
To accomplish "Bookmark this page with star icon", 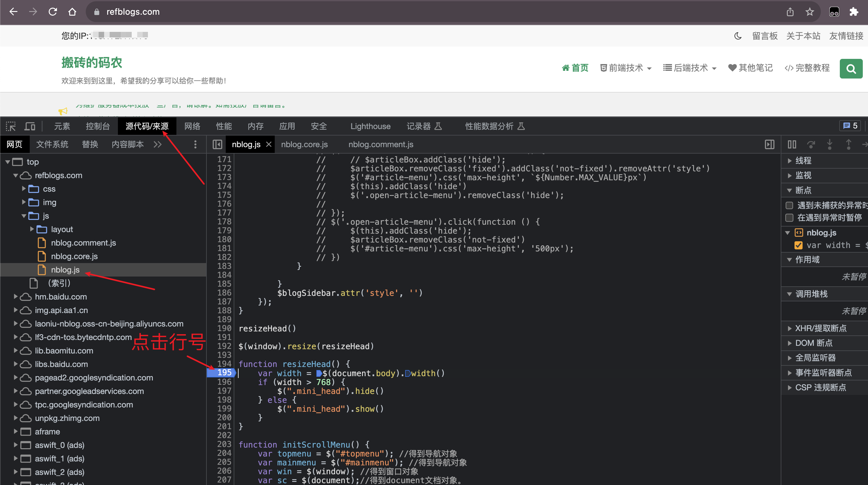I will pos(810,12).
